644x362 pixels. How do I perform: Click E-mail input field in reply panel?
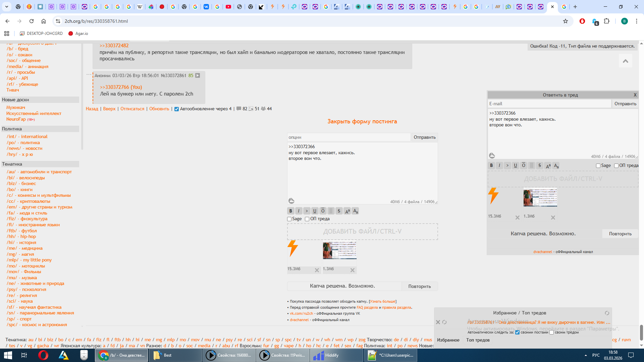pyautogui.click(x=549, y=104)
